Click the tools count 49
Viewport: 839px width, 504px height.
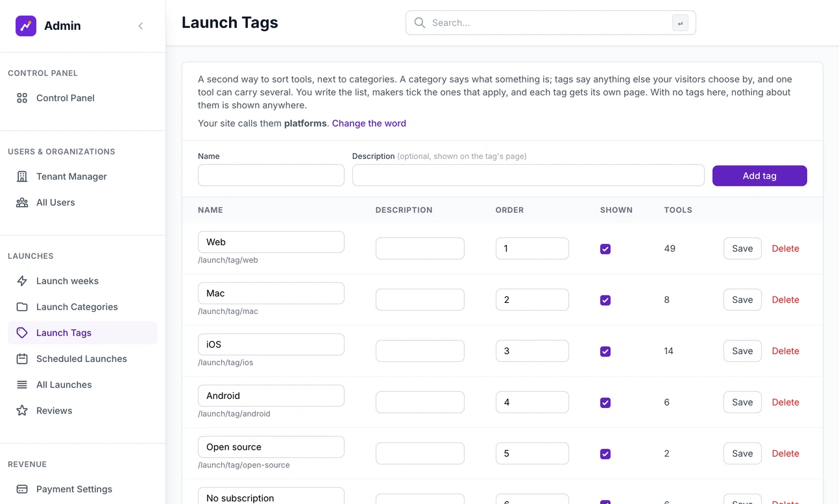[670, 248]
